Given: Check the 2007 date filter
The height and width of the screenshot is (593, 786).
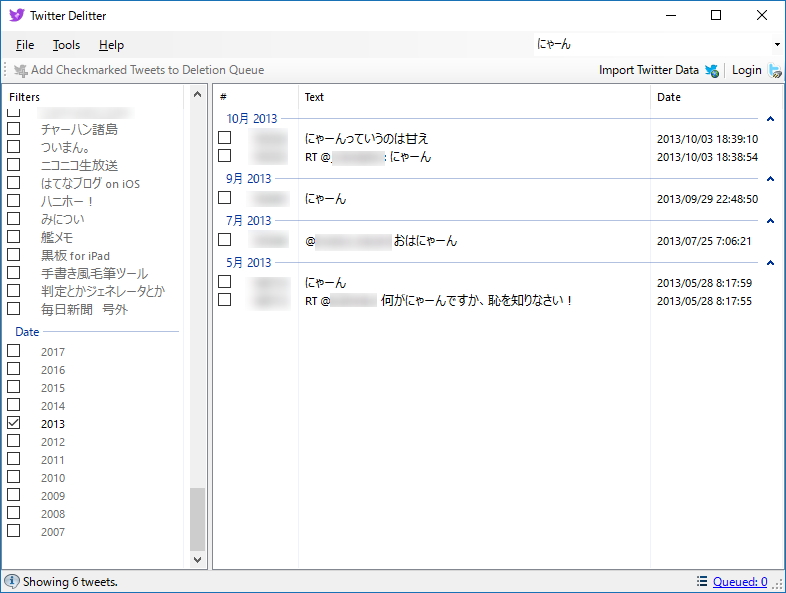Looking at the screenshot, I should coord(14,531).
